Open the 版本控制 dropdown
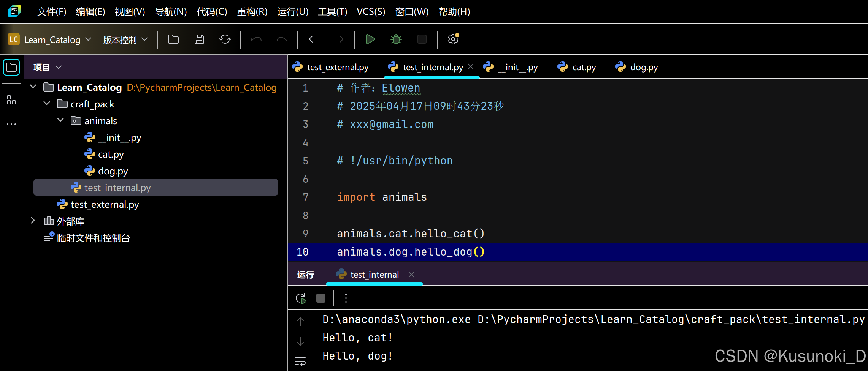The width and height of the screenshot is (868, 371). tap(125, 39)
